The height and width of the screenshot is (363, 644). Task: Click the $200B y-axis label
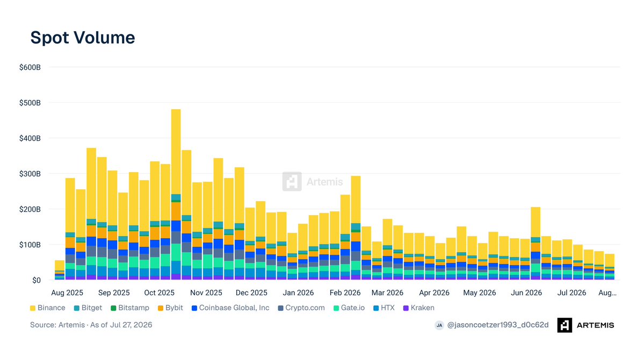click(30, 209)
